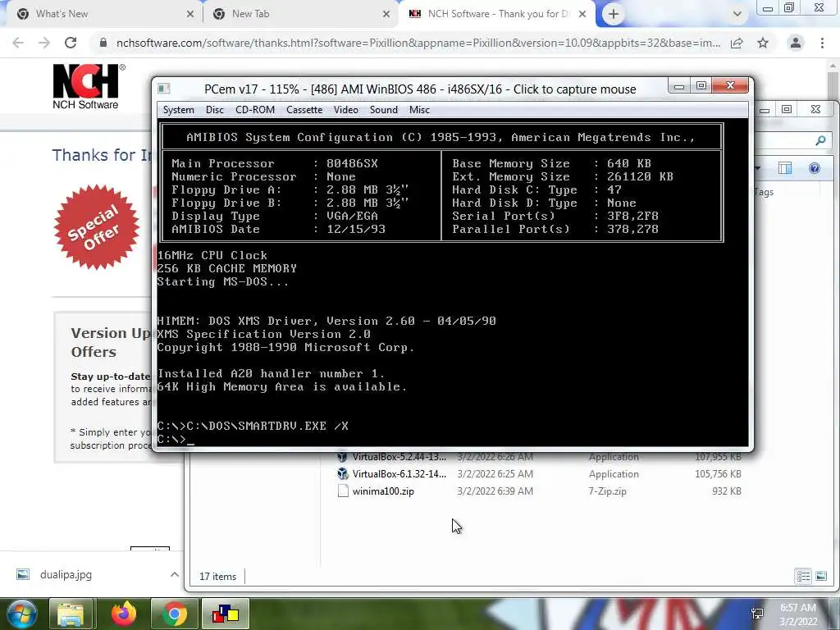The height and width of the screenshot is (630, 840).
Task: Click the nchsoftware.com address bar
Action: pos(418,43)
